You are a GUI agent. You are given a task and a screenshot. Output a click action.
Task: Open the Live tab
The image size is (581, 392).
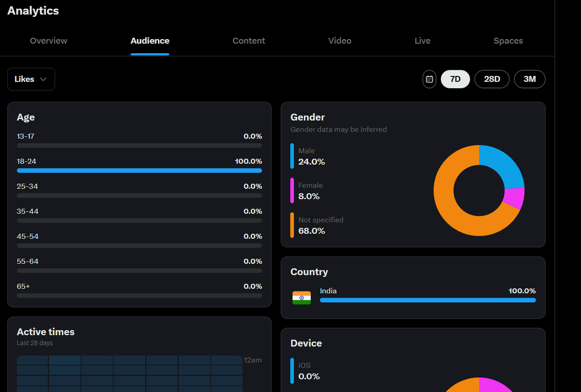click(x=423, y=41)
